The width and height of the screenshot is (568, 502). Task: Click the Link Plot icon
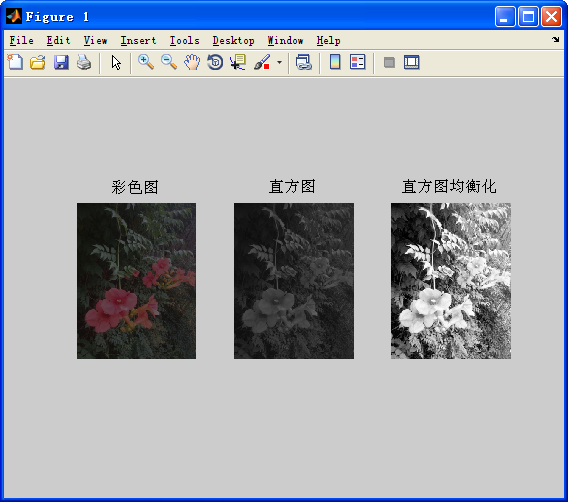pos(304,62)
